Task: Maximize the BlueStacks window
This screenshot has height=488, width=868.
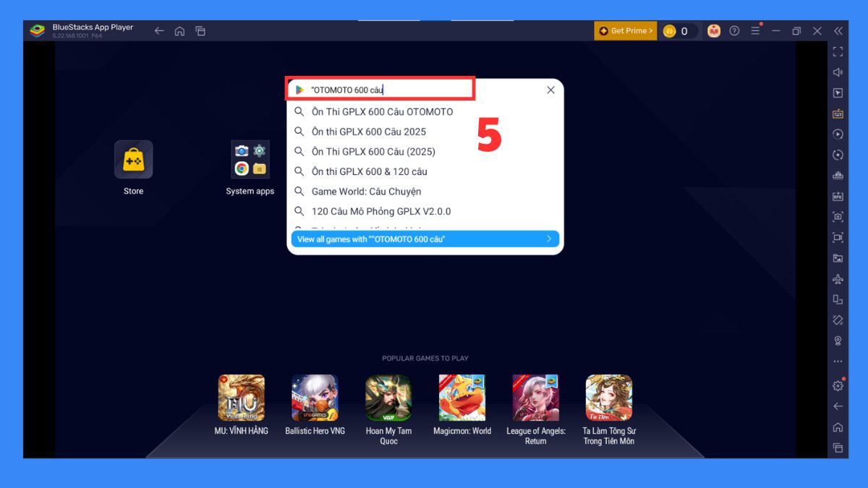Action: (796, 31)
